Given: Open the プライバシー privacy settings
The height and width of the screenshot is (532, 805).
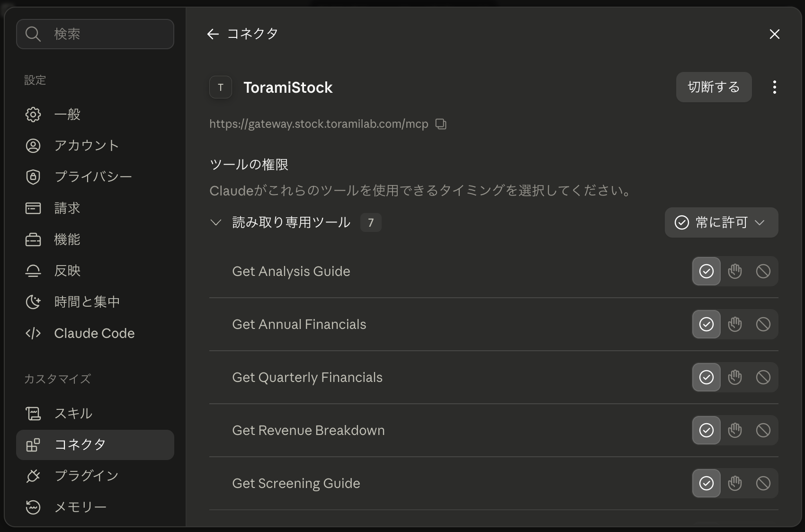Looking at the screenshot, I should click(x=95, y=177).
